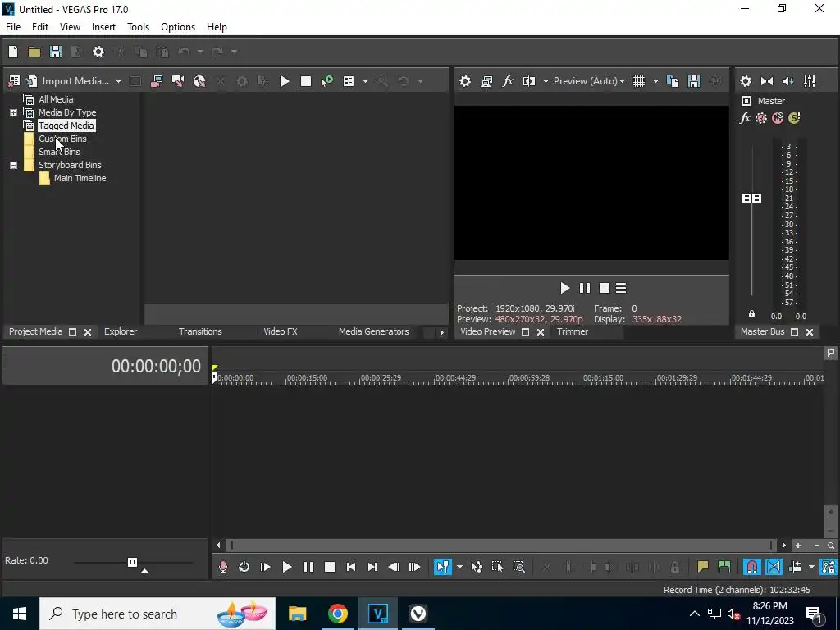The image size is (840, 630).
Task: Open the Mixing Console icon
Action: [810, 81]
